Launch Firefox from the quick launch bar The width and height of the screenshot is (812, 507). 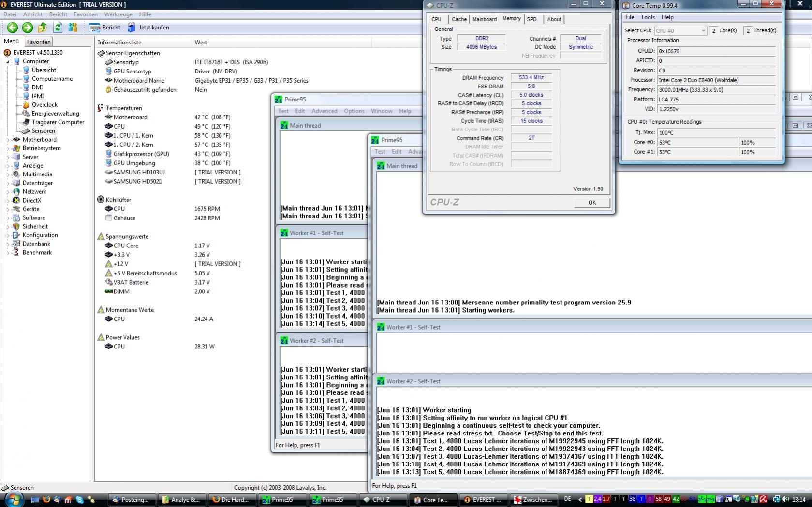point(46,500)
